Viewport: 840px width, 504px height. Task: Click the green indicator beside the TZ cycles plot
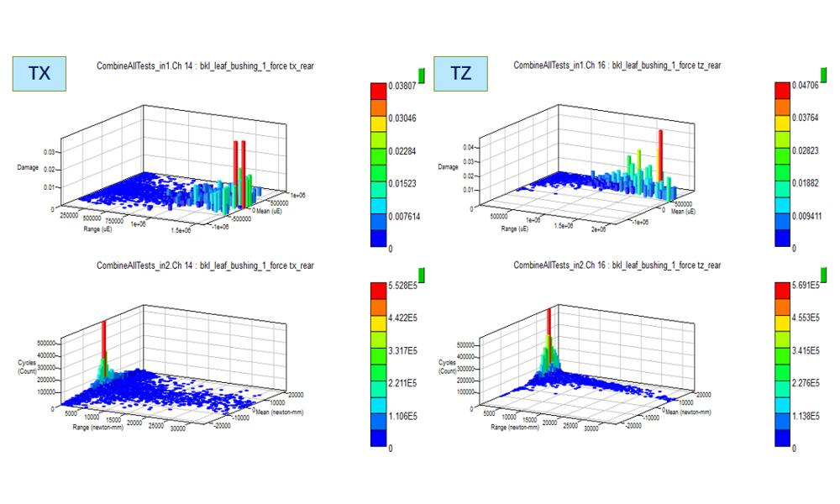tap(824, 274)
